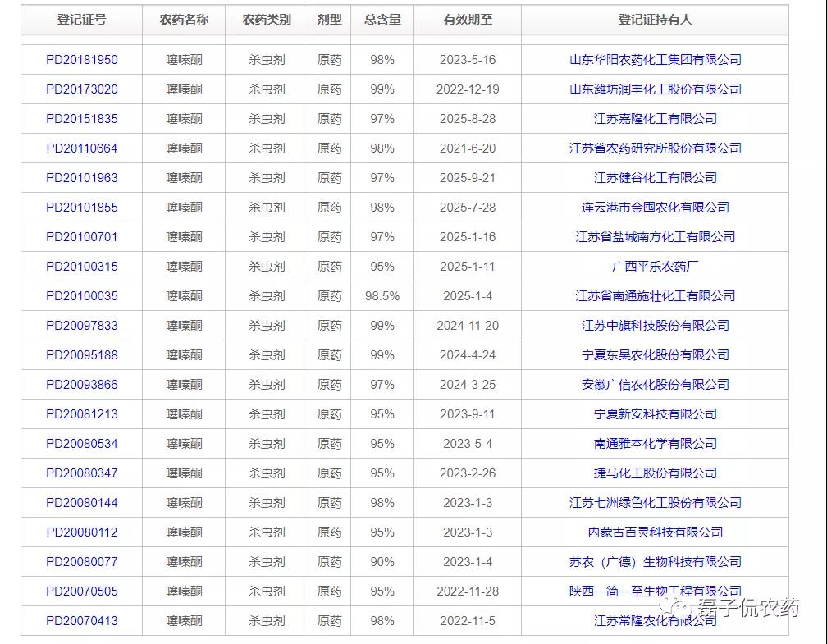Open registration PD20080347 link
Screen dimensions: 827x644
(x=82, y=473)
